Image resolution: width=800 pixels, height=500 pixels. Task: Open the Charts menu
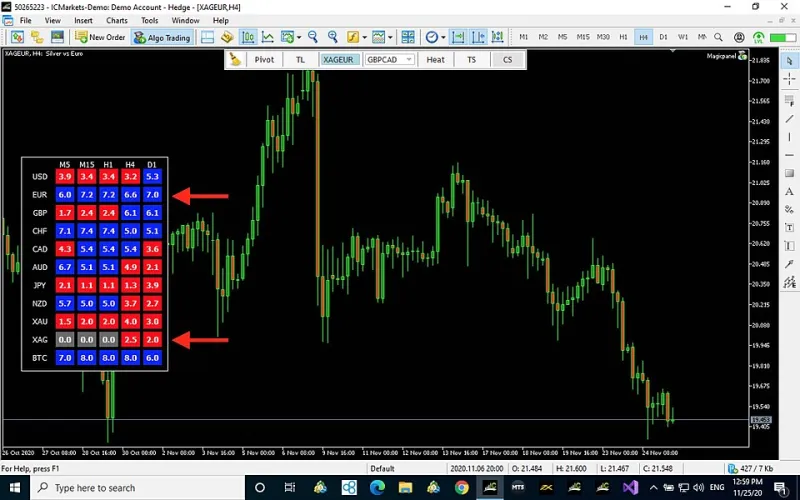pos(117,20)
